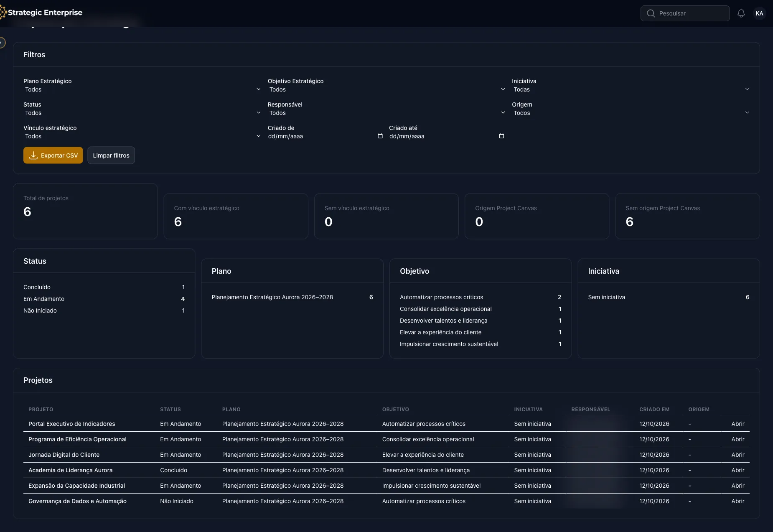773x532 pixels.
Task: Click Abrir for Programa de Eficiência Operacional
Action: (x=738, y=439)
